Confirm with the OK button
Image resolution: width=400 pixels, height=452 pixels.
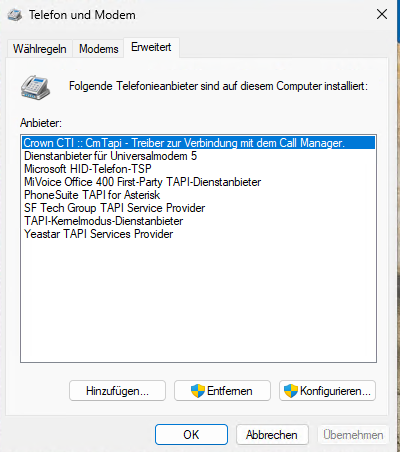tap(191, 435)
